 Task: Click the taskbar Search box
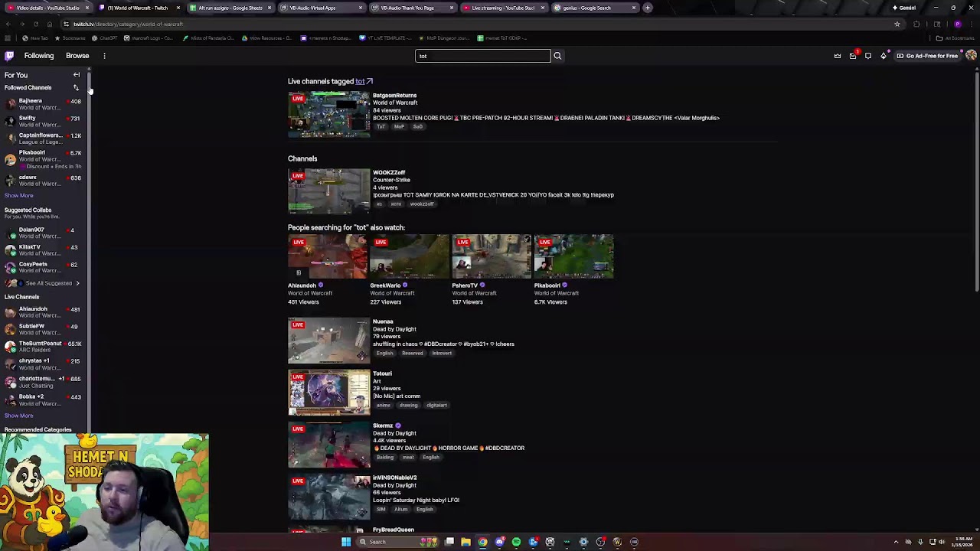pos(396,542)
